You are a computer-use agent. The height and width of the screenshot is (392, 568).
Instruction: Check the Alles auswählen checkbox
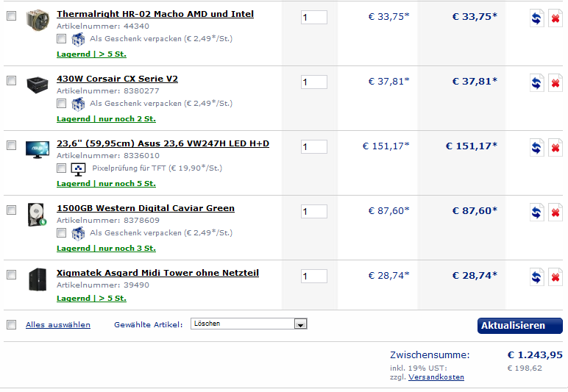pos(12,324)
